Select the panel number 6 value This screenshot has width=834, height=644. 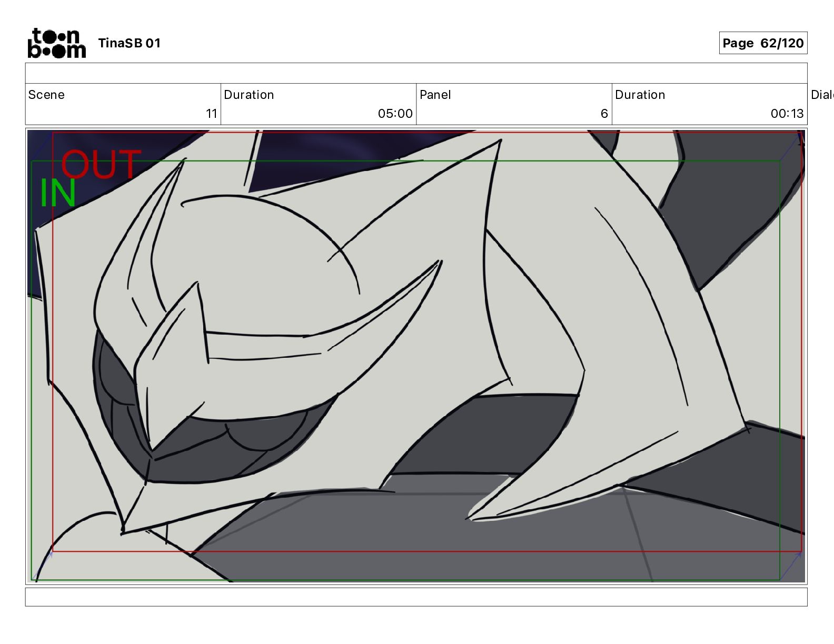coord(604,114)
